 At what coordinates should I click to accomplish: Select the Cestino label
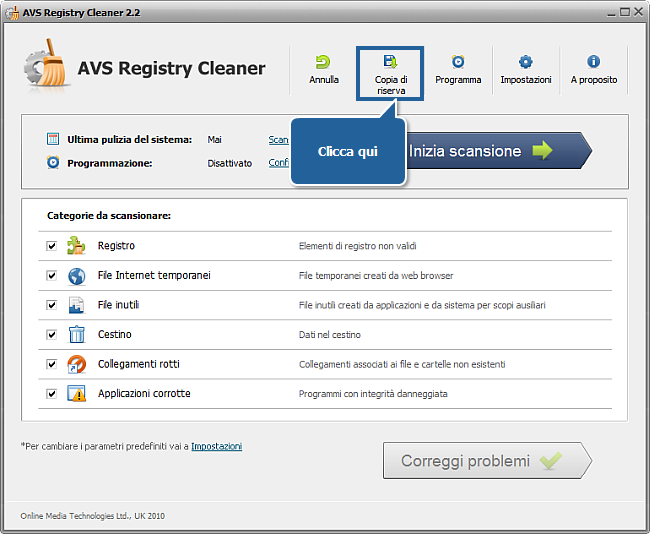(x=114, y=334)
